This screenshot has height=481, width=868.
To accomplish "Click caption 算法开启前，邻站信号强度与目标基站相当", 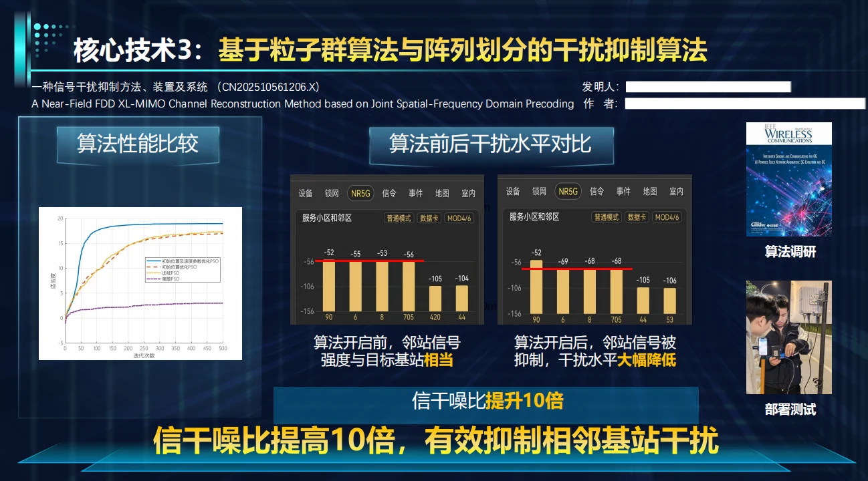I will point(387,351).
